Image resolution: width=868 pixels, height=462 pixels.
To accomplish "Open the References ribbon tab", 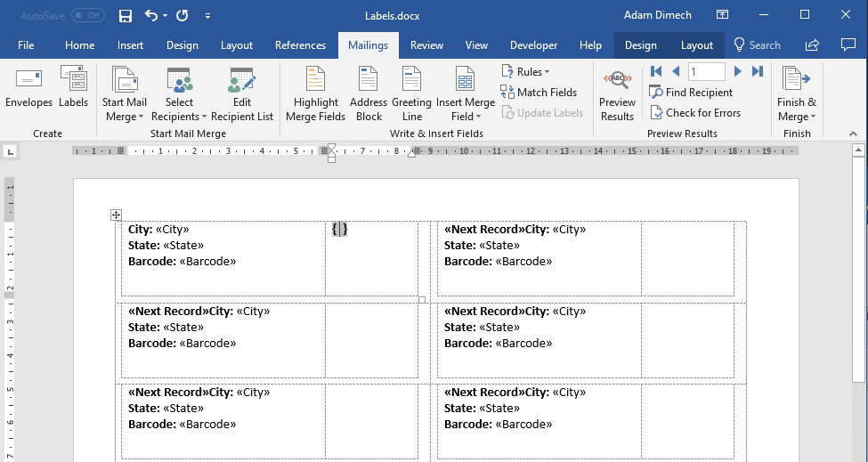I will (x=300, y=45).
